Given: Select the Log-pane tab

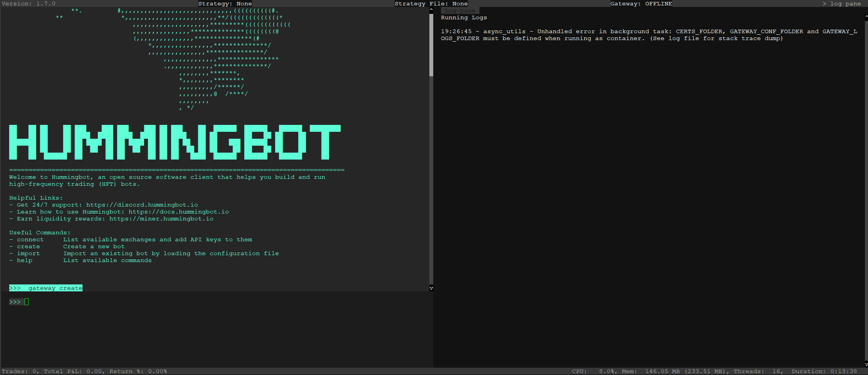Looking at the screenshot, I should 460,10.
